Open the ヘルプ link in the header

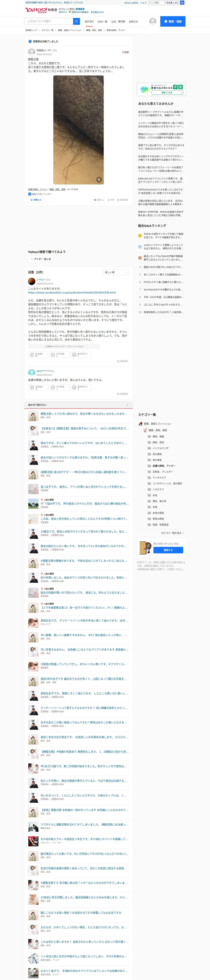point(143,3)
